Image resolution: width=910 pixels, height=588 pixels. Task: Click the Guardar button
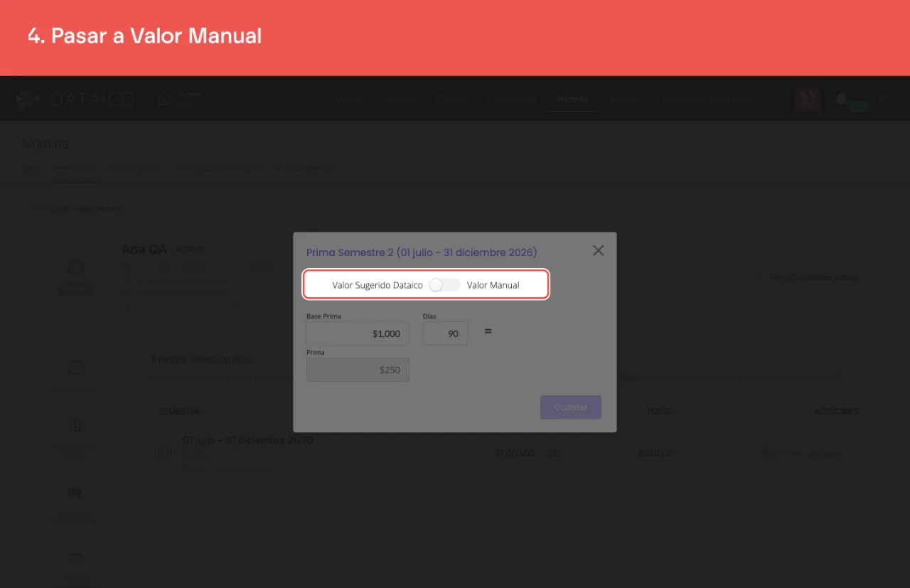tap(571, 407)
